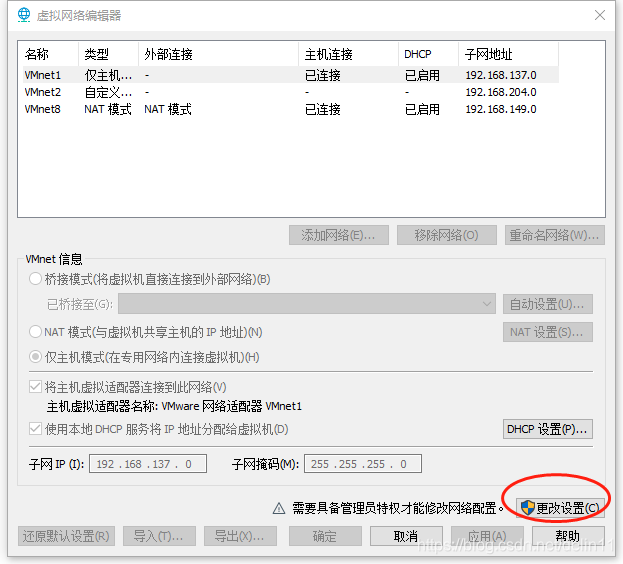Click the 子网掩码 input field

363,464
